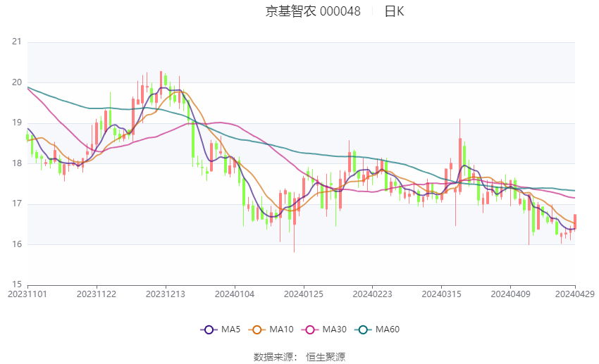Toggle the MA30 legend series
The height and width of the screenshot is (364, 599).
(x=324, y=330)
